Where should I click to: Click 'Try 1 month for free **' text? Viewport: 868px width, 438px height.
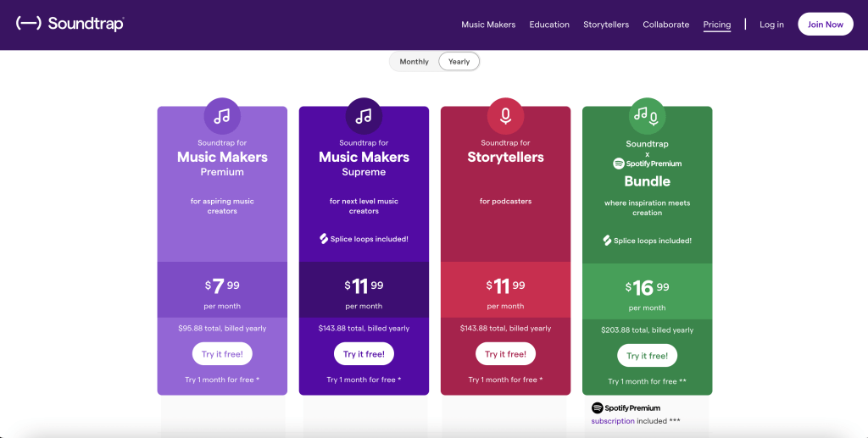coord(647,381)
